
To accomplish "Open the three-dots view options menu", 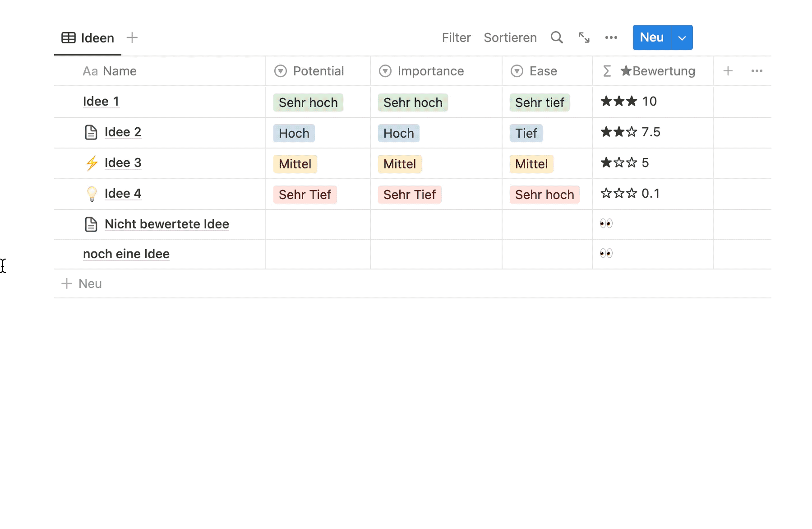I will pos(611,37).
